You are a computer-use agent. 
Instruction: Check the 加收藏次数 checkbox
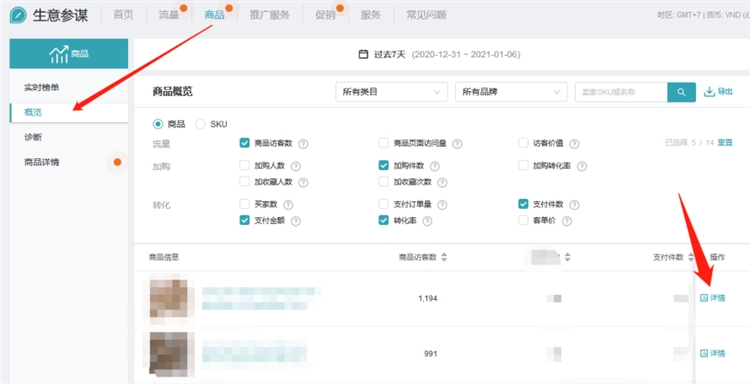384,182
